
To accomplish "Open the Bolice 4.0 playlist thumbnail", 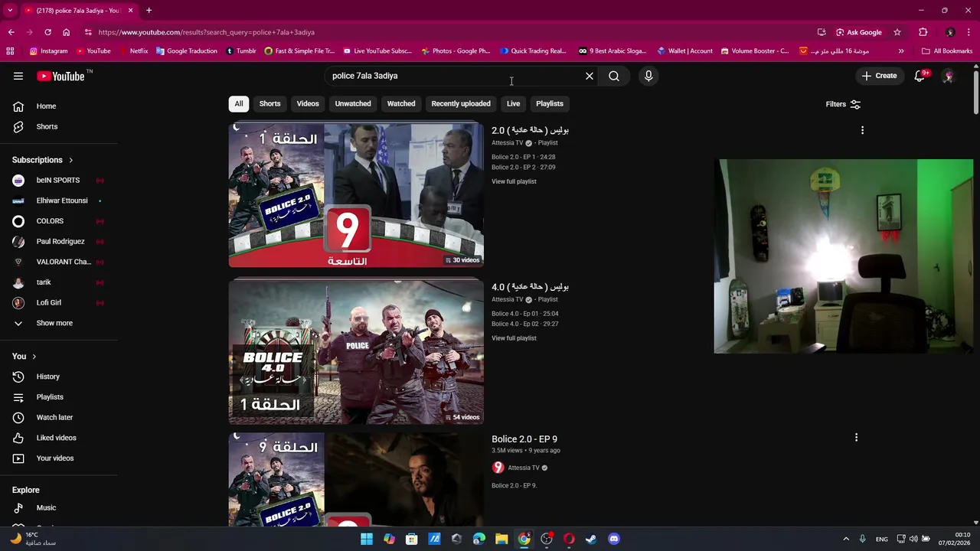I will (356, 352).
